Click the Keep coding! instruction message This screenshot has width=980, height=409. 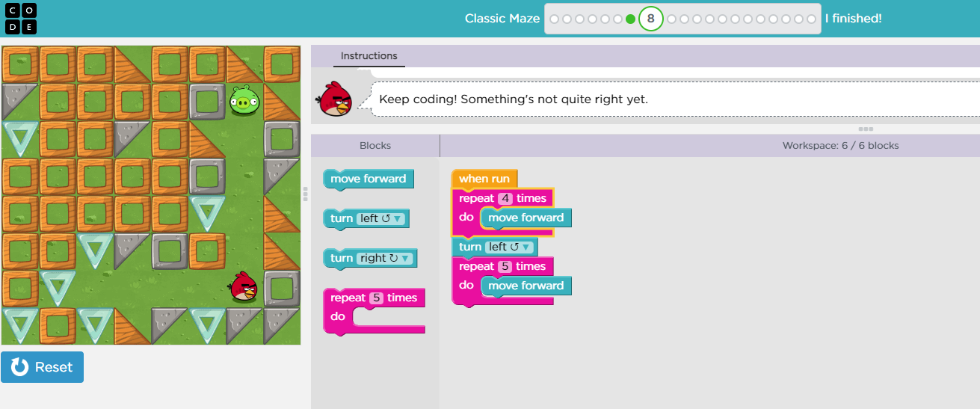click(x=514, y=99)
